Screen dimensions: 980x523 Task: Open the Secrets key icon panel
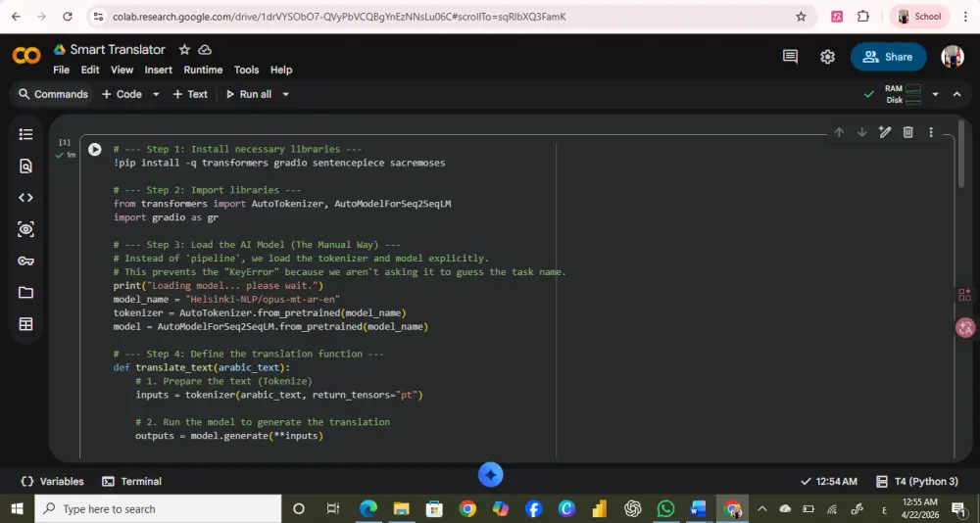(25, 261)
